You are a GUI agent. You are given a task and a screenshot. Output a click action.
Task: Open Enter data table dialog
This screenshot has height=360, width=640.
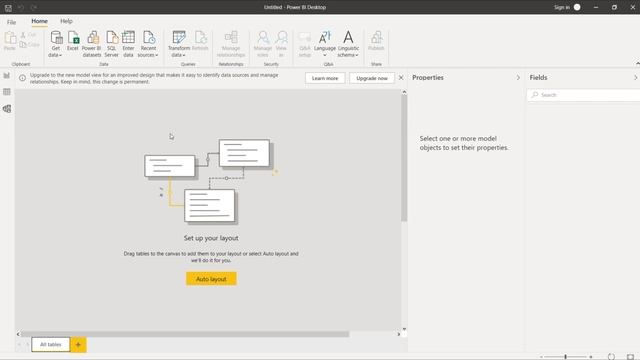[x=128, y=44]
